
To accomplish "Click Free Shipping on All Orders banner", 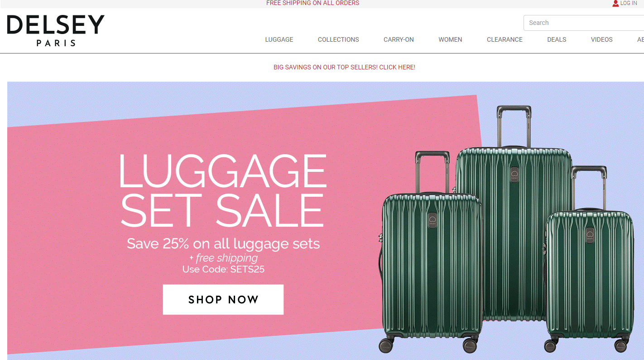I will click(x=312, y=3).
